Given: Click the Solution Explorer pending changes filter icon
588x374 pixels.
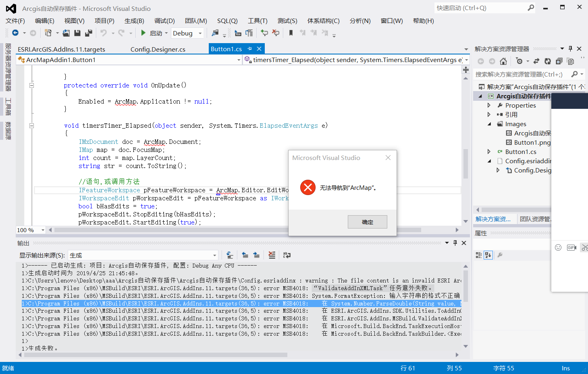Looking at the screenshot, I should click(x=519, y=61).
